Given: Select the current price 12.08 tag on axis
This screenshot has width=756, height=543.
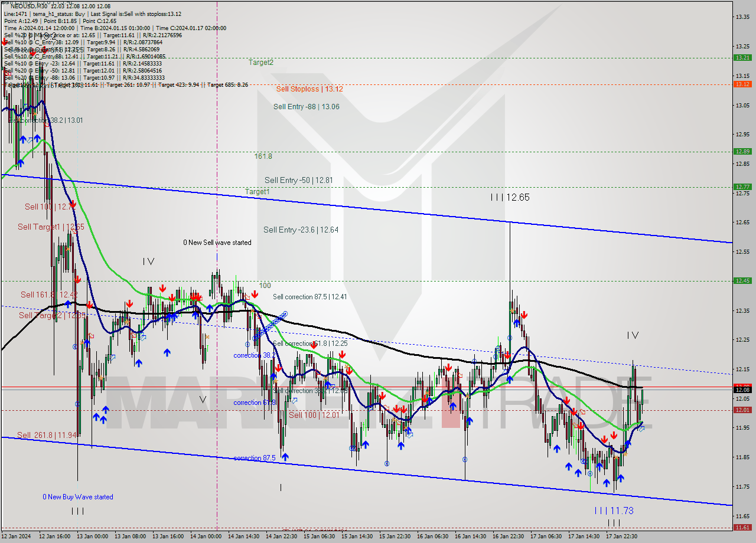Looking at the screenshot, I should 742,390.
